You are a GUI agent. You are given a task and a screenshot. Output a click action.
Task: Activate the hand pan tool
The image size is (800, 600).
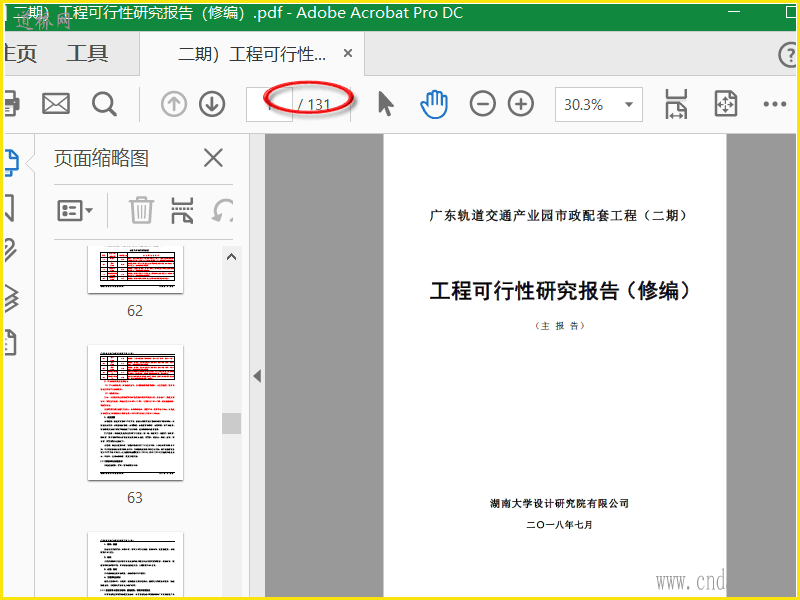434,104
